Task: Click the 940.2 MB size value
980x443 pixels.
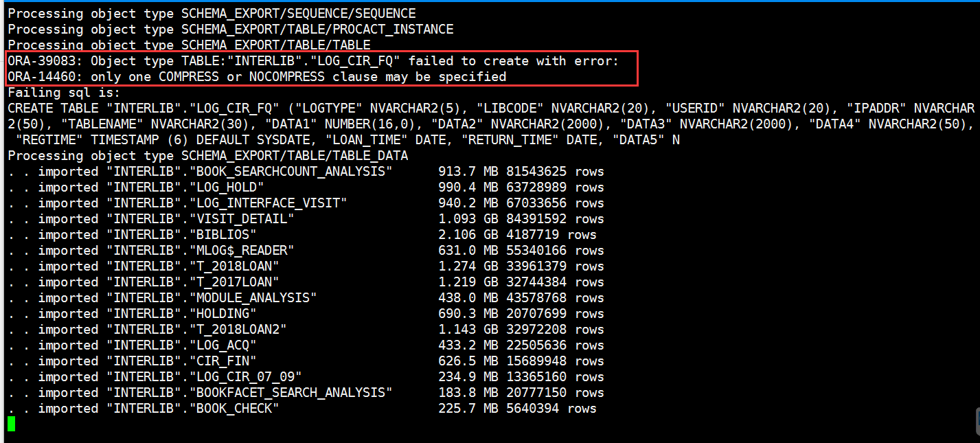Action: point(468,203)
